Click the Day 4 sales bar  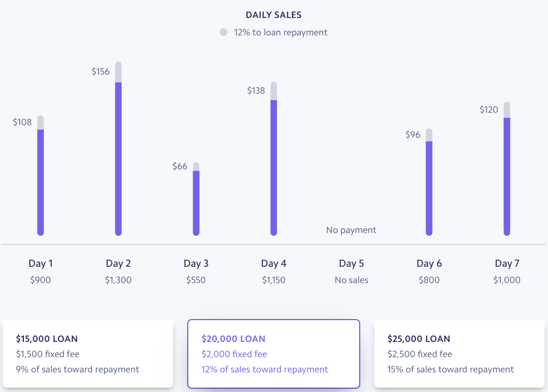[x=274, y=167]
